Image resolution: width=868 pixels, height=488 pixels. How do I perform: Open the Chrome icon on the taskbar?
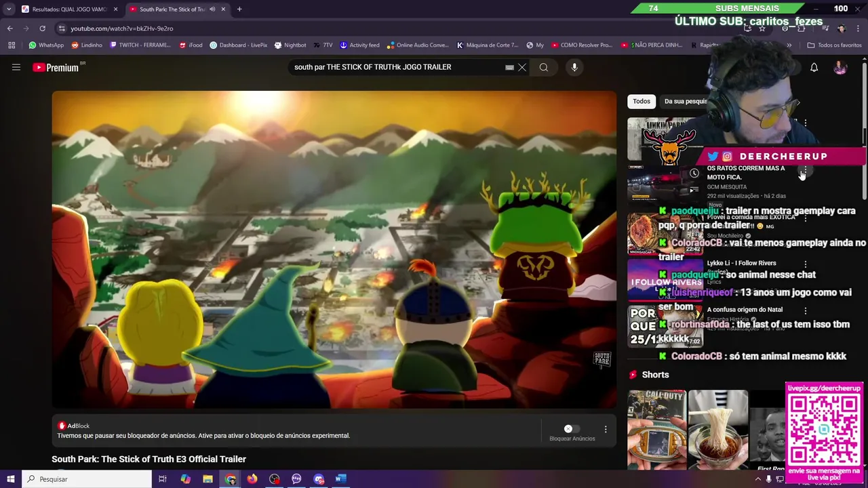click(231, 479)
